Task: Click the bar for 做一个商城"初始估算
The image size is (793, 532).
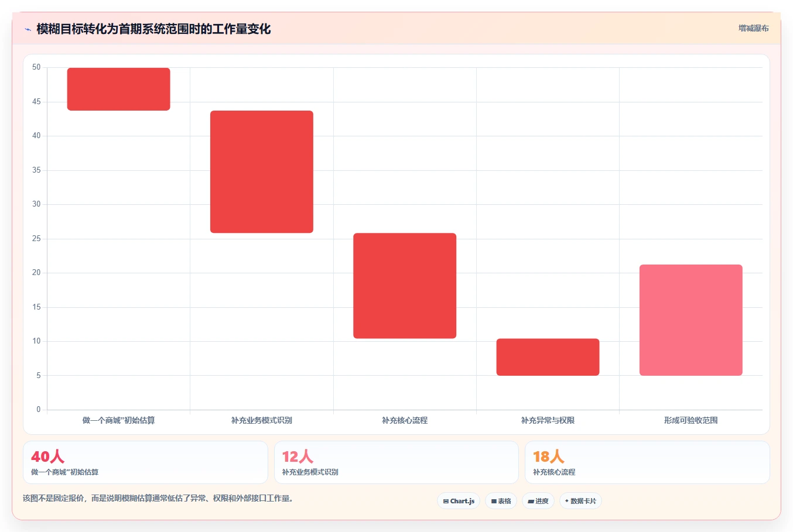Action: (x=119, y=89)
